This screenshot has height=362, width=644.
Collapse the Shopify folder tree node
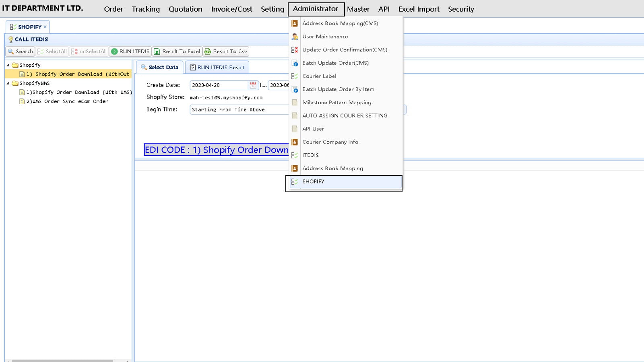pos(8,65)
